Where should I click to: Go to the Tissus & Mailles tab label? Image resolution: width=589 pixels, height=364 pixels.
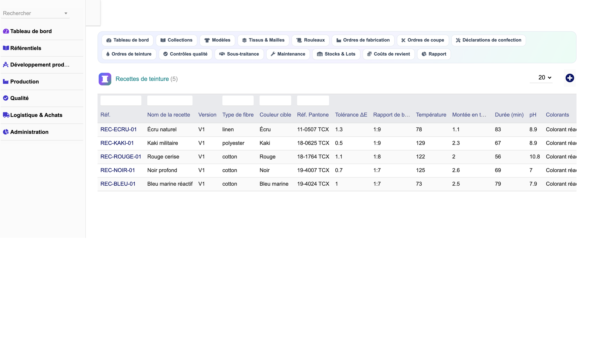pyautogui.click(x=267, y=40)
